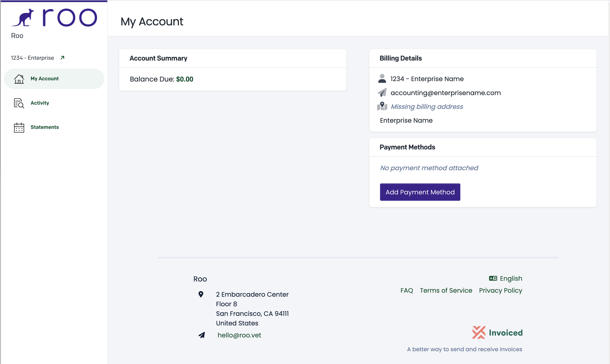Click the Missing billing address text
This screenshot has width=610, height=364.
427,106
